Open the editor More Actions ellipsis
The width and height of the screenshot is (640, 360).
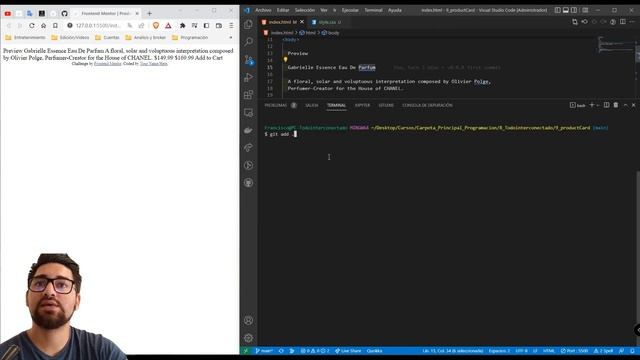(x=632, y=22)
